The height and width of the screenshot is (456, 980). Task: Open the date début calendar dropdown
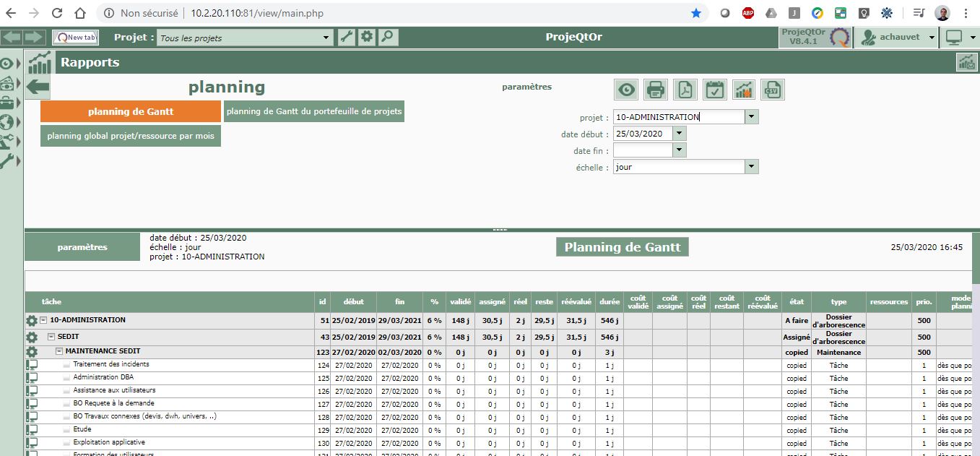click(679, 134)
